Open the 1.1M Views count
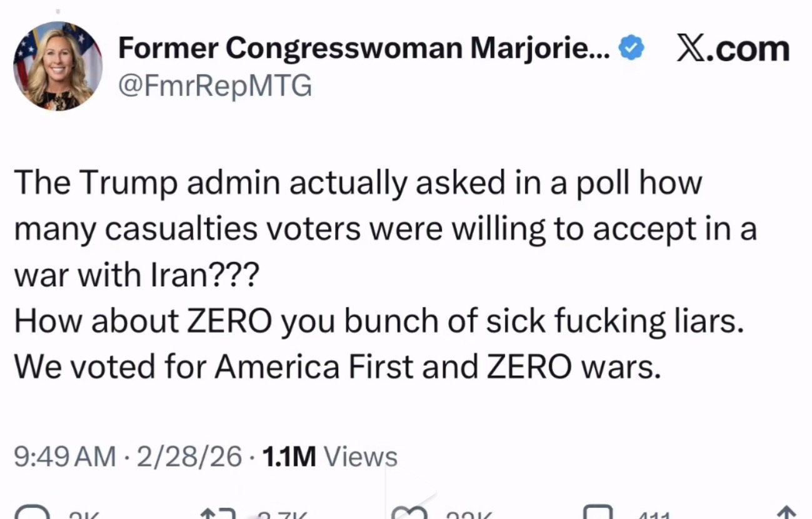 click(329, 457)
